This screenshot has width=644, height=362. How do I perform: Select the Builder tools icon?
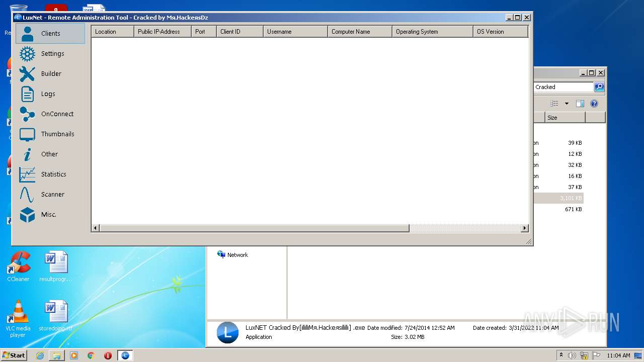[27, 73]
